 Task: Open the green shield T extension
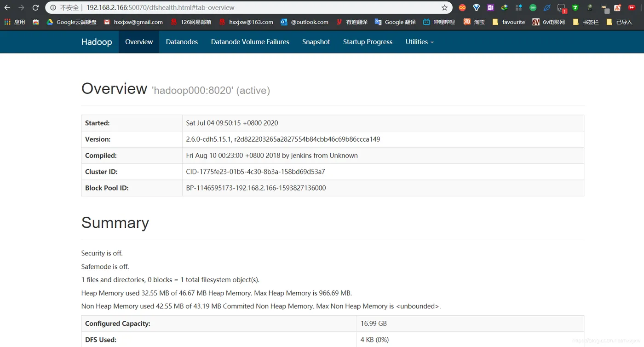pos(575,8)
